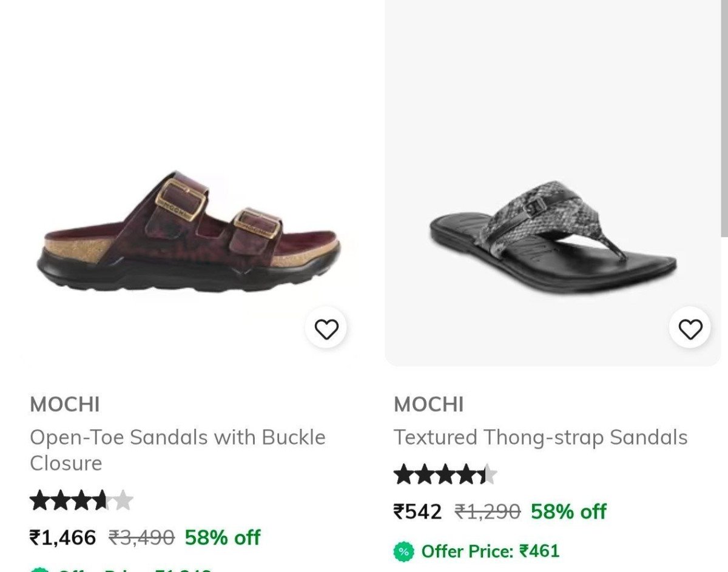Click the green percent offer badge icon

[x=403, y=551]
